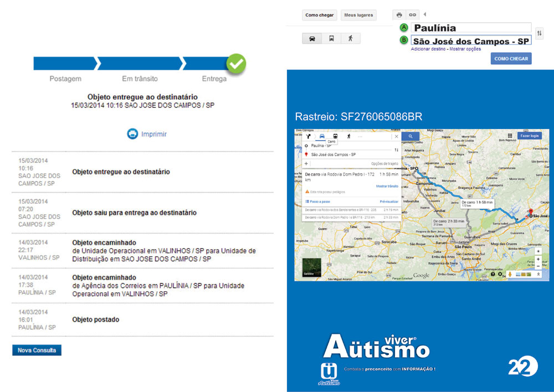The image size is (554, 392).
Task: Click the Nova Consulta button
Action: [37, 350]
